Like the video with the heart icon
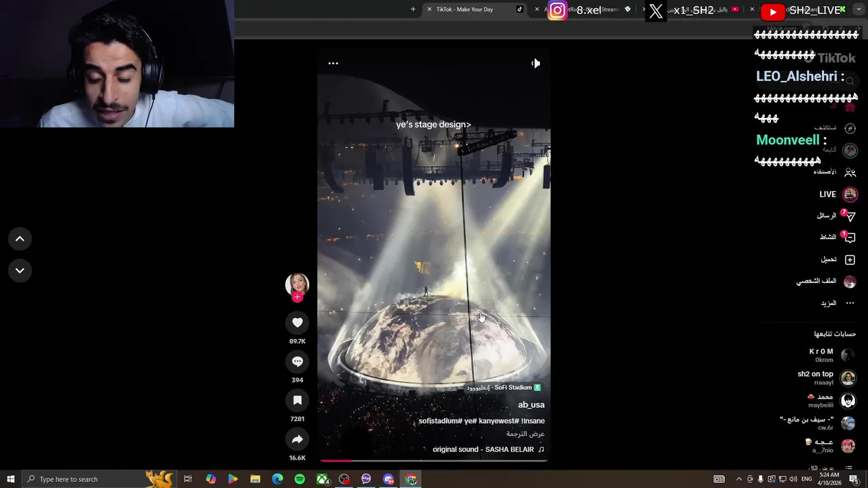 coord(297,323)
